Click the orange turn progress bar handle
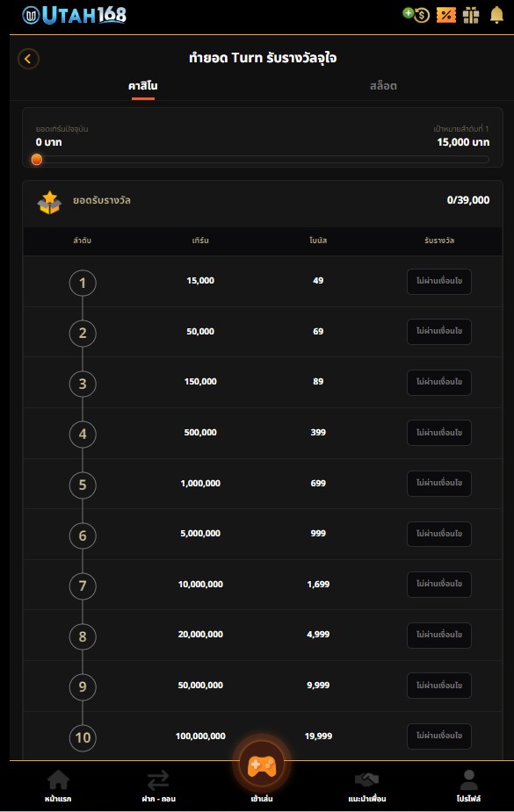This screenshot has height=812, width=514. click(x=37, y=160)
